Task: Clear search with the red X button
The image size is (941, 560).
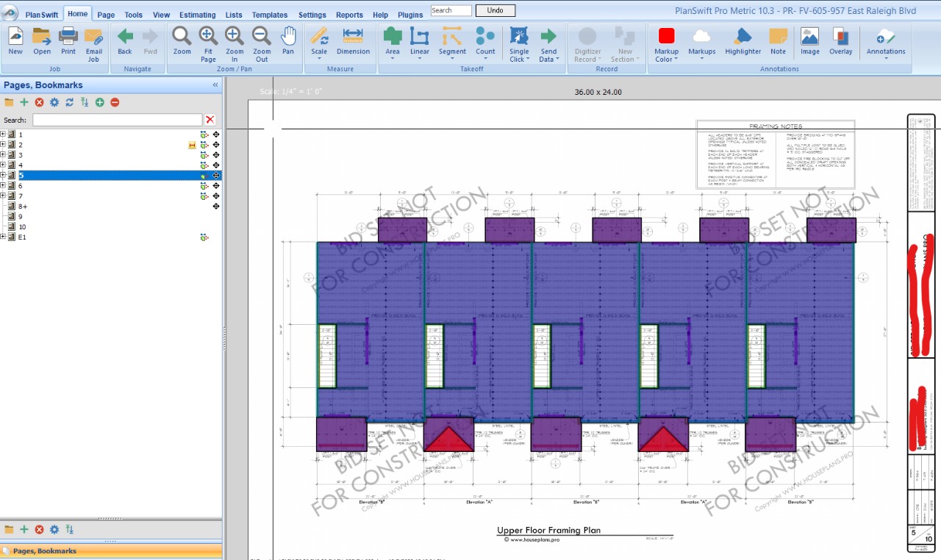Action: click(210, 120)
